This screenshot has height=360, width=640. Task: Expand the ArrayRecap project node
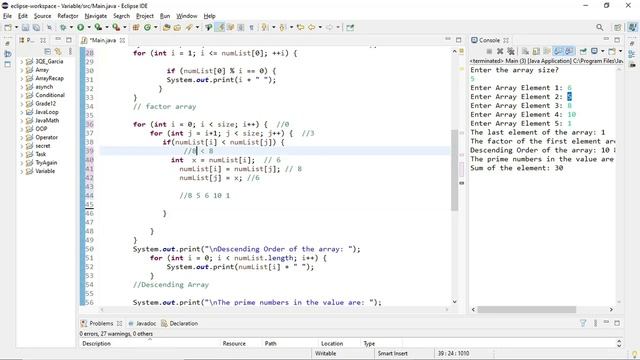(22, 78)
